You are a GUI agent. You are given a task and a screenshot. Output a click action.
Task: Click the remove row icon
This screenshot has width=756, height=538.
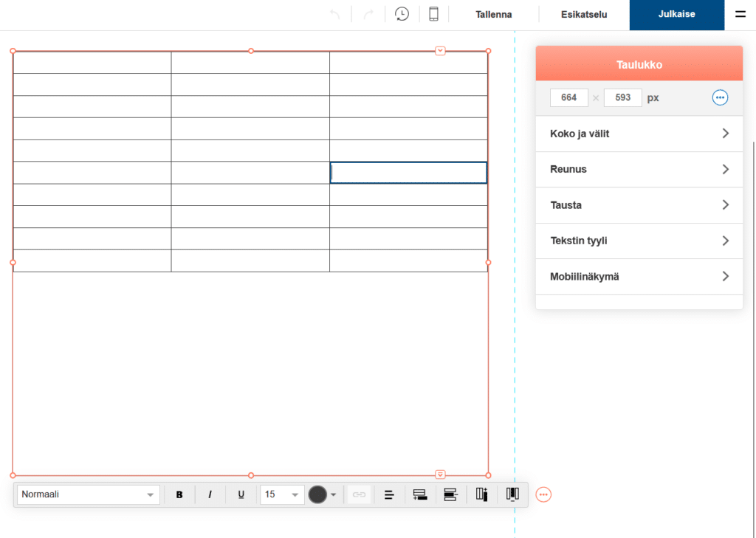tap(450, 494)
